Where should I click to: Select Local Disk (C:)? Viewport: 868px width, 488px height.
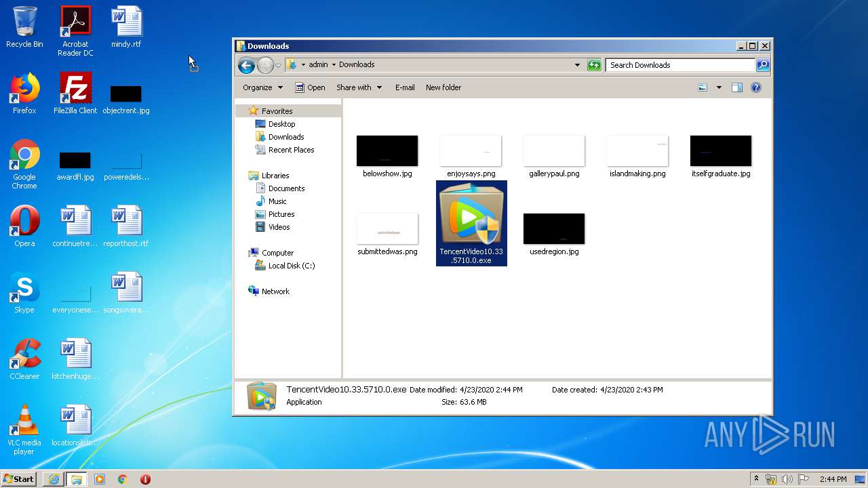285,266
